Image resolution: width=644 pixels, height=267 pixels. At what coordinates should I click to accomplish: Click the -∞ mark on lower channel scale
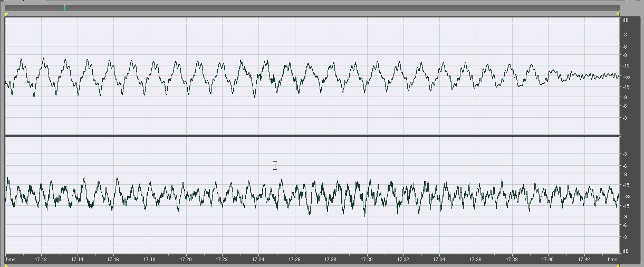626,196
